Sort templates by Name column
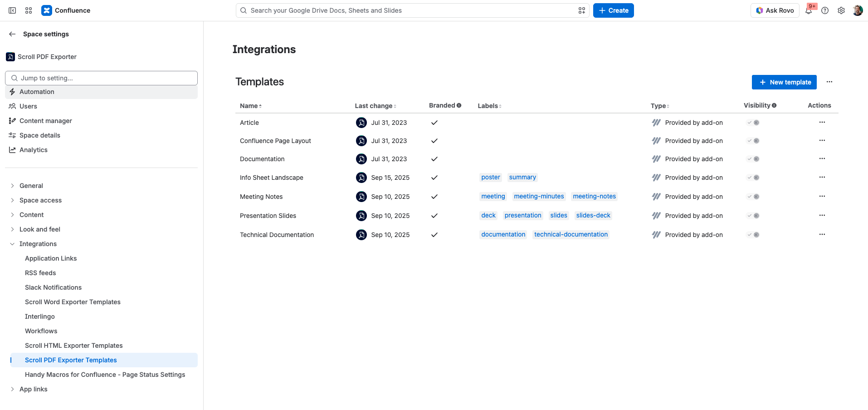This screenshot has height=410, width=868. tap(251, 106)
